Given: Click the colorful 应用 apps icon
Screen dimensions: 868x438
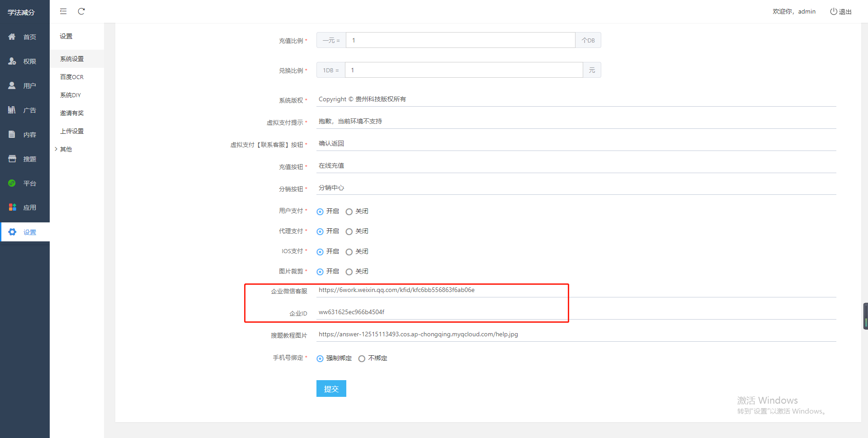Looking at the screenshot, I should tap(12, 207).
